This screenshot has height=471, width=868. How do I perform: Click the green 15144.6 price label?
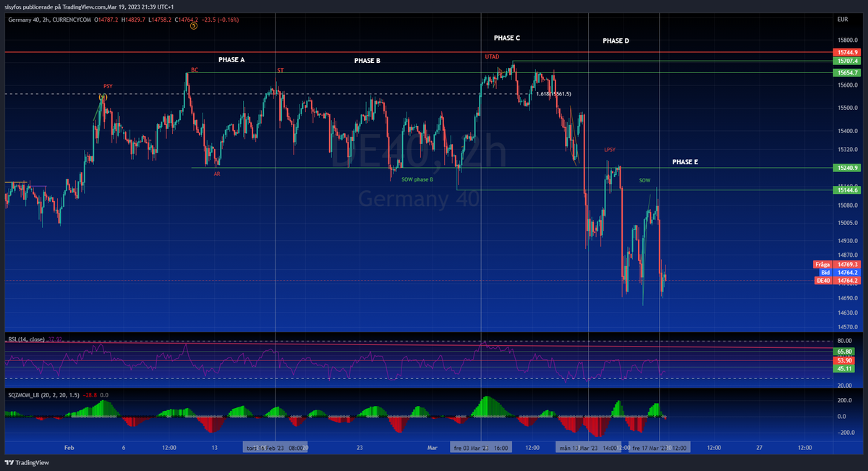pyautogui.click(x=847, y=190)
